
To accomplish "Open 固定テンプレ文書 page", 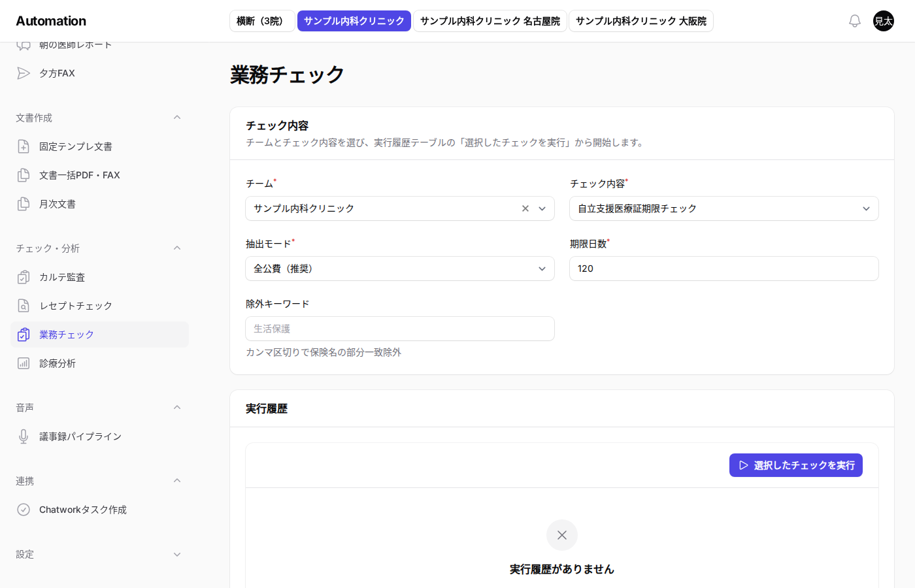I will (x=99, y=146).
